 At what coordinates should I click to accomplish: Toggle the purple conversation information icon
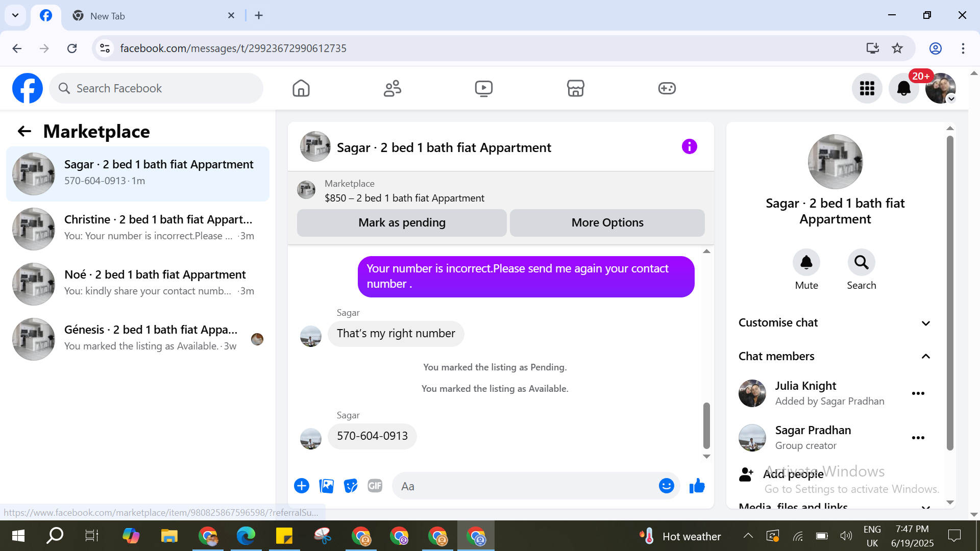[690, 147]
